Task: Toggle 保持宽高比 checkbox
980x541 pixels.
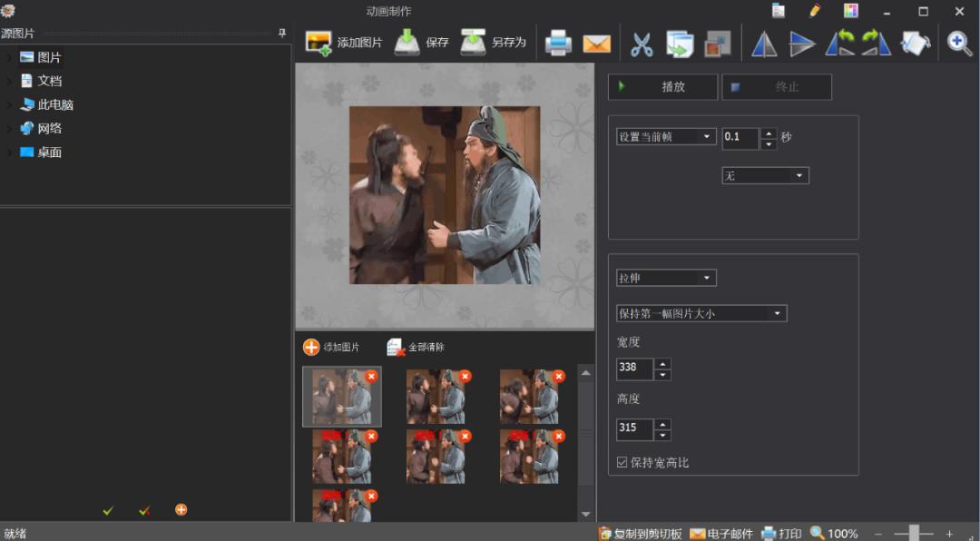Action: pyautogui.click(x=622, y=462)
